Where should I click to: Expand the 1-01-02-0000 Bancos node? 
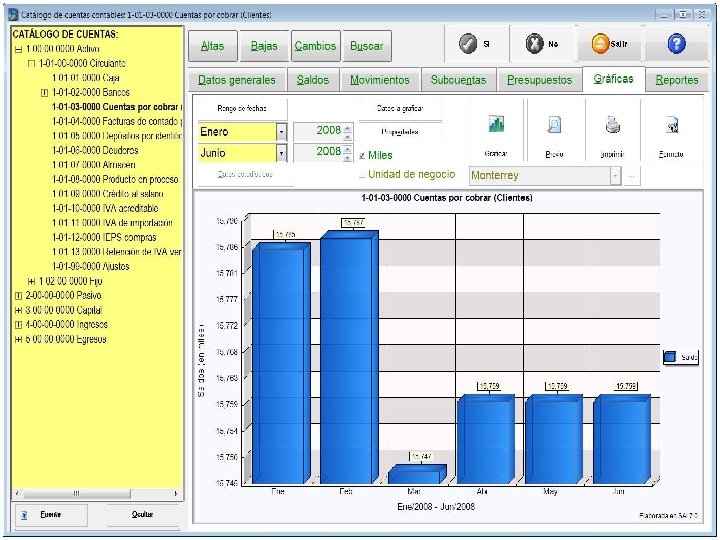pos(45,93)
